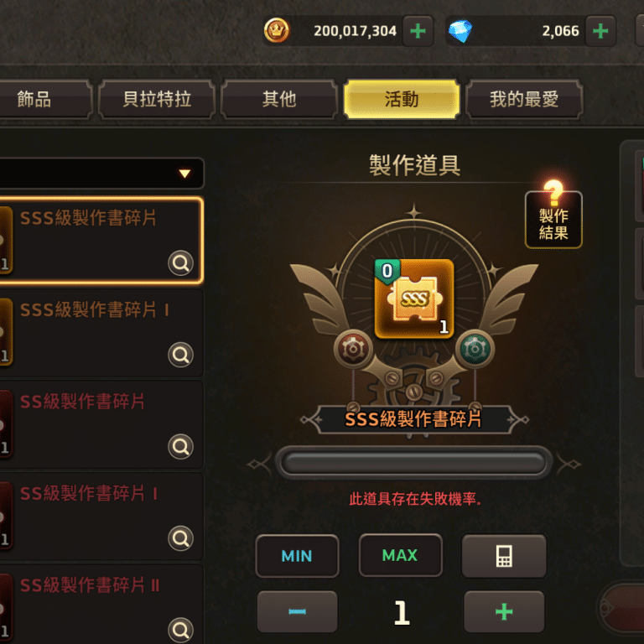
Task: Increase craft quantity with plus button
Action: click(504, 611)
